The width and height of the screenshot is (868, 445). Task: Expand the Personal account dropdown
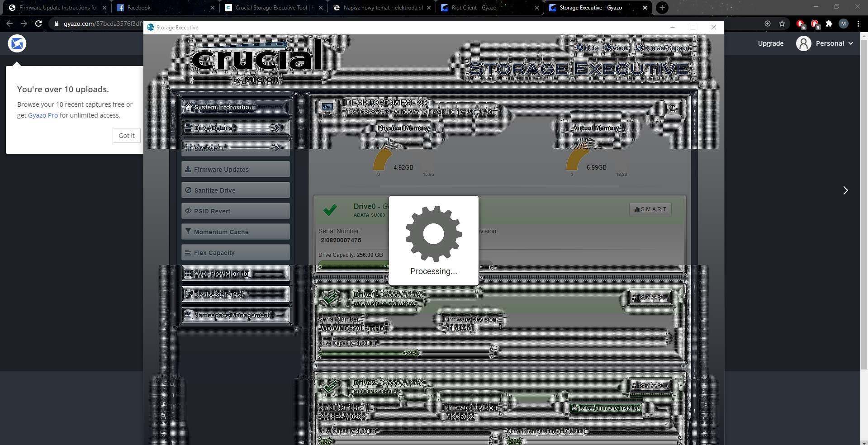pos(834,43)
